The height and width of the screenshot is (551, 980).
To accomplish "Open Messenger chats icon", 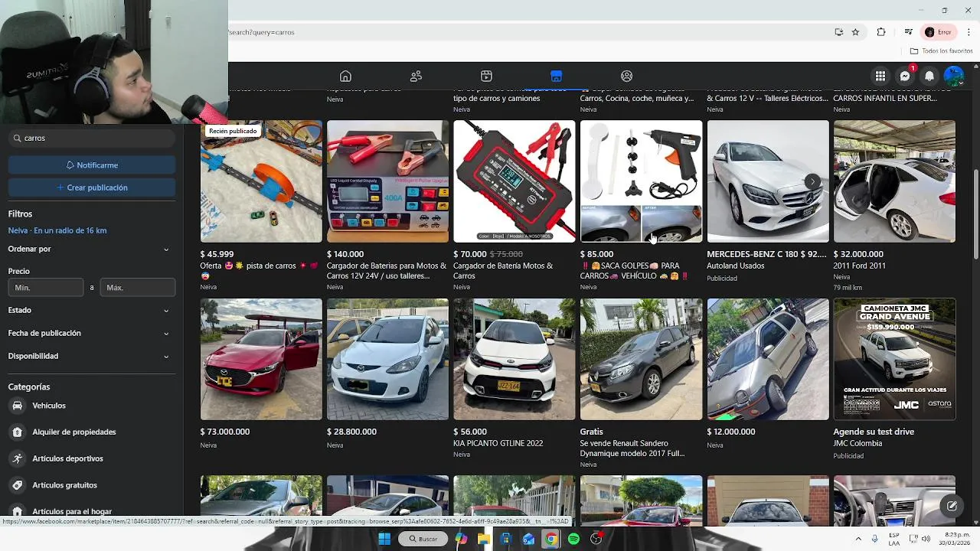I will [905, 76].
